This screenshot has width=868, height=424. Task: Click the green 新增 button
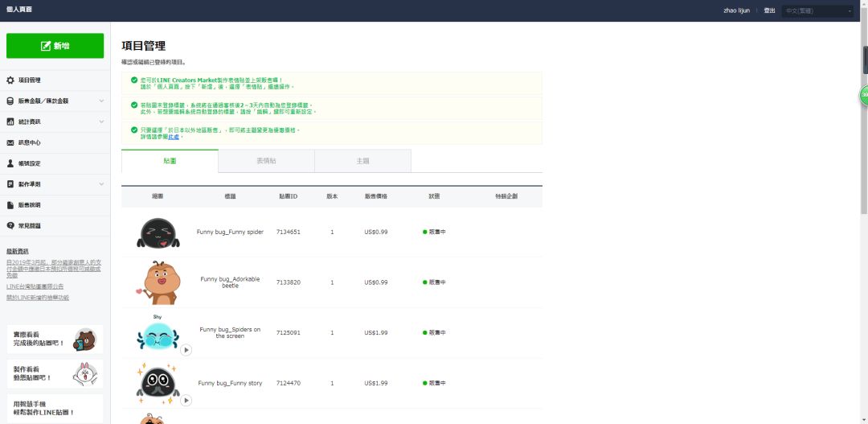pos(55,46)
